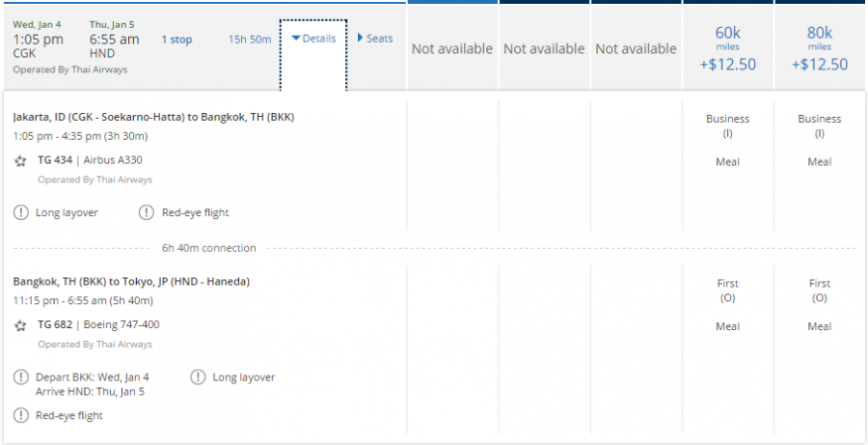Screen dimensions: 868x445
Task: Click Long layover alert icon under TG 682
Action: point(197,377)
